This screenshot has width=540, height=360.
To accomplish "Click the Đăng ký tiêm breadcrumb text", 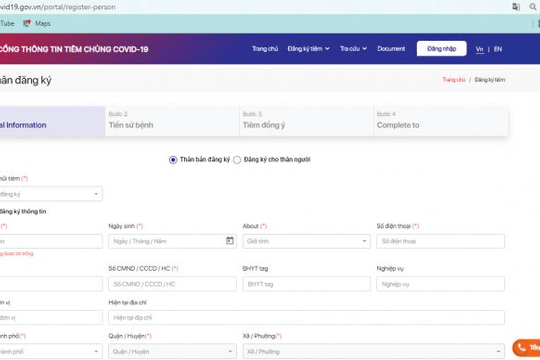I will click(490, 80).
